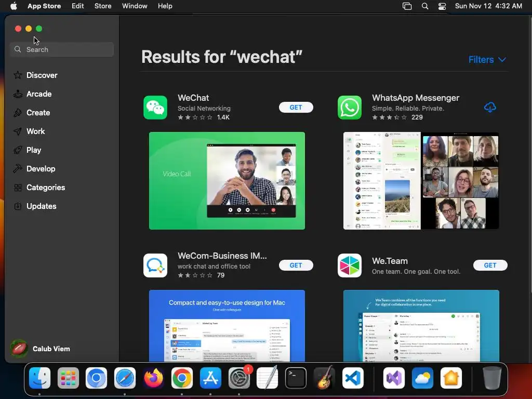Open TextEdit from the dock
The image size is (532, 399).
268,378
